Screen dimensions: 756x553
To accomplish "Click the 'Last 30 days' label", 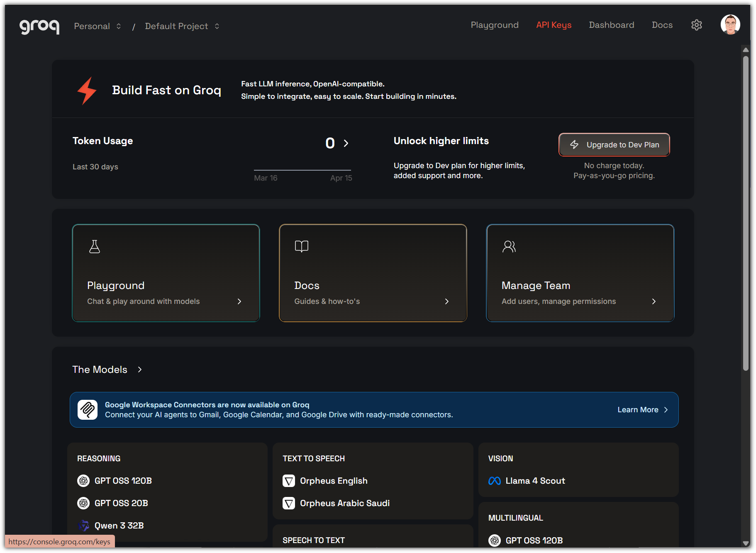I will [x=95, y=167].
